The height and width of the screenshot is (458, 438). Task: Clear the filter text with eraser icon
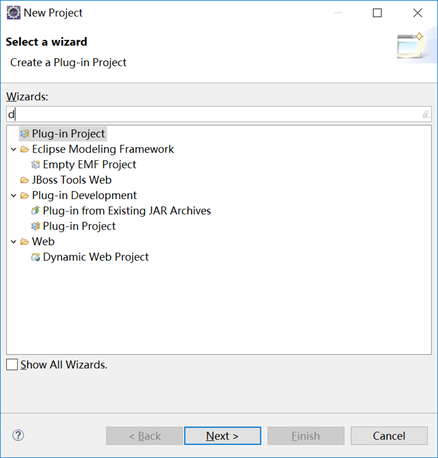pyautogui.click(x=426, y=114)
